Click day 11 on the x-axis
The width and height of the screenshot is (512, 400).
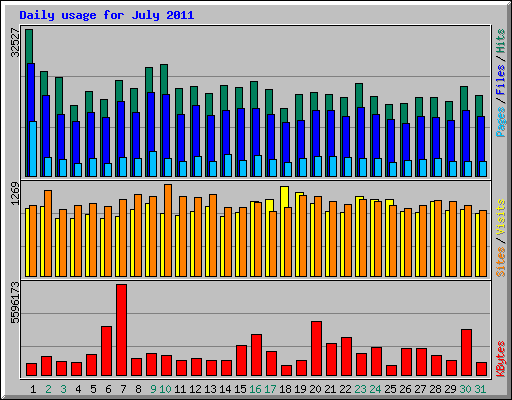click(x=180, y=389)
